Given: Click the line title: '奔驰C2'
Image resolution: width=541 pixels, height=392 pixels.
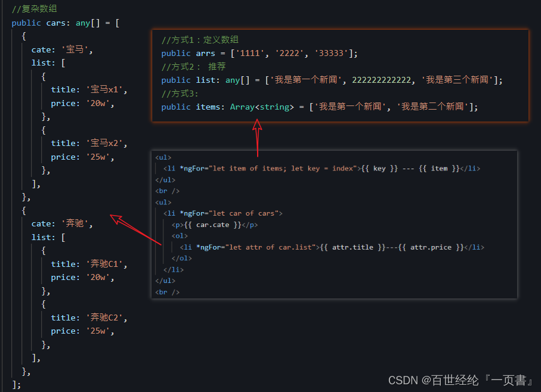Looking at the screenshot, I should [x=89, y=318].
